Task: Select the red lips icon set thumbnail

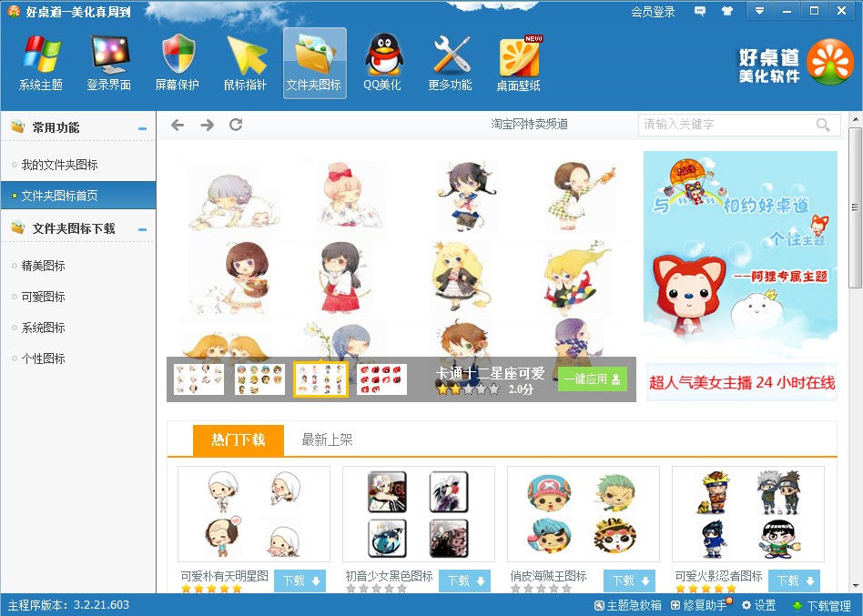Action: tap(381, 379)
